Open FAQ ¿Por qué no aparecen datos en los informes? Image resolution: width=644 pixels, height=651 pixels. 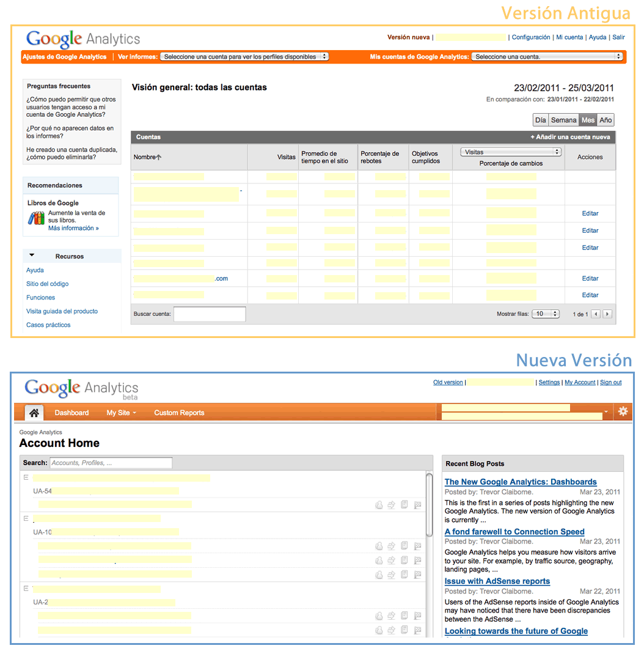click(70, 132)
